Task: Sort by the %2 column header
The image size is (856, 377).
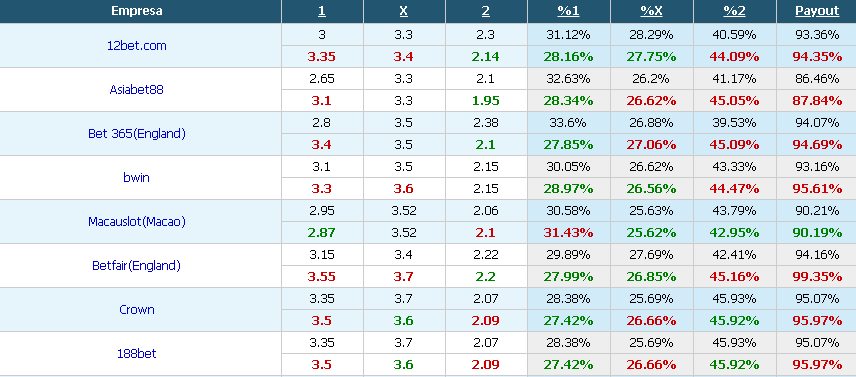Action: (x=734, y=11)
